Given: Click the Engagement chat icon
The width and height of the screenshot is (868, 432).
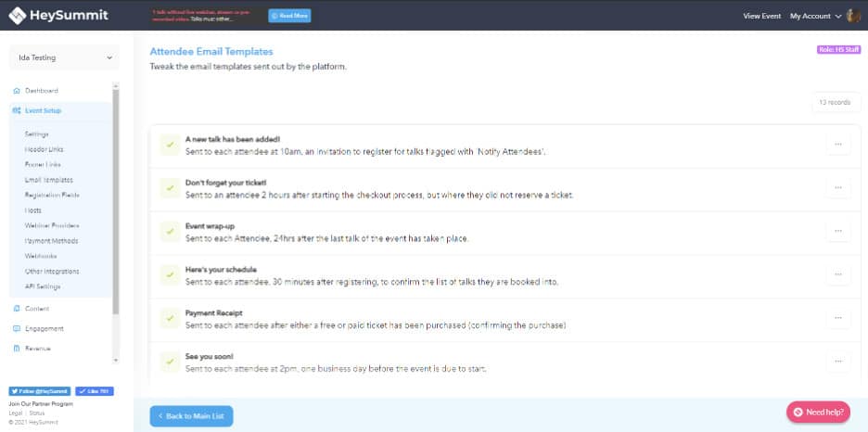Looking at the screenshot, I should coord(17,328).
